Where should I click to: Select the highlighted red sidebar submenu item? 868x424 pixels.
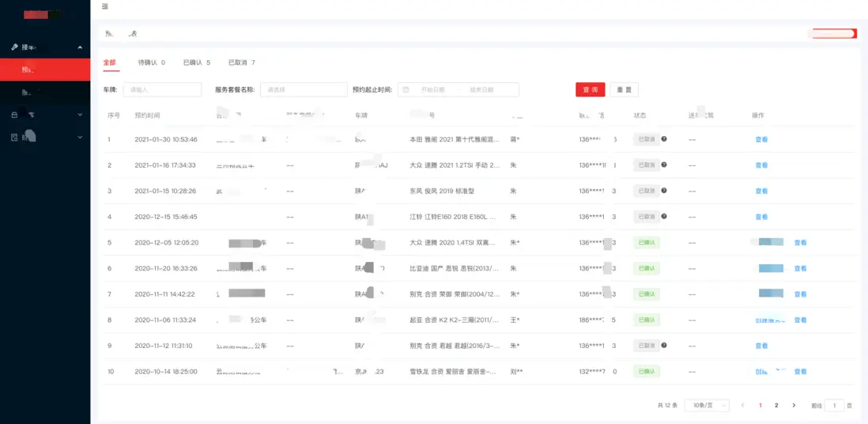[x=45, y=70]
